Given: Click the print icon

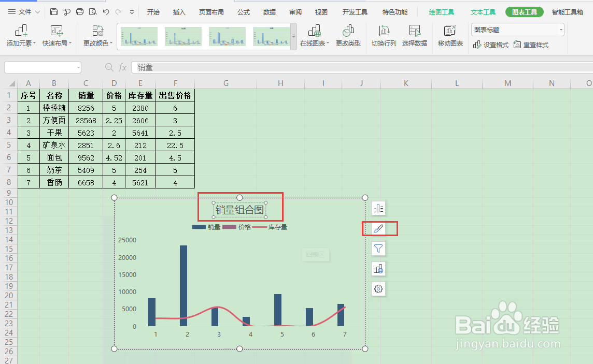Looking at the screenshot, I should point(79,12).
